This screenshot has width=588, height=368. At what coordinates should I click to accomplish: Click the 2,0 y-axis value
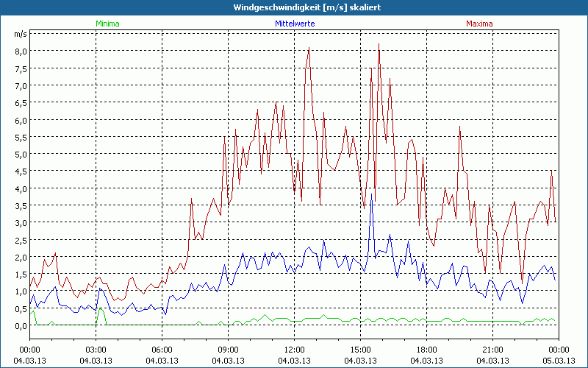point(21,258)
